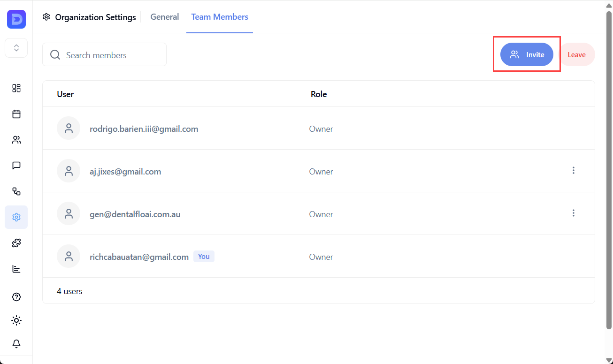
Task: Select the highlighted settings gear in sidebar
Action: 16,217
